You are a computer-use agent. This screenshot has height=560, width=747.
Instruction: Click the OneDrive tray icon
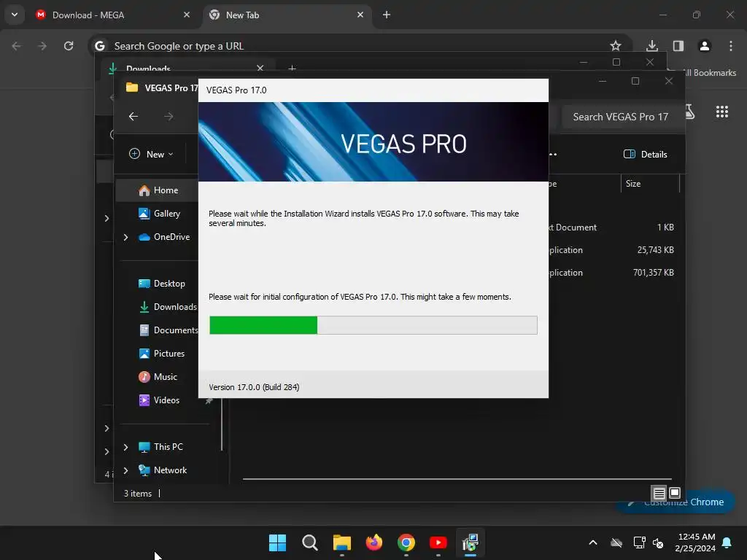(x=616, y=542)
